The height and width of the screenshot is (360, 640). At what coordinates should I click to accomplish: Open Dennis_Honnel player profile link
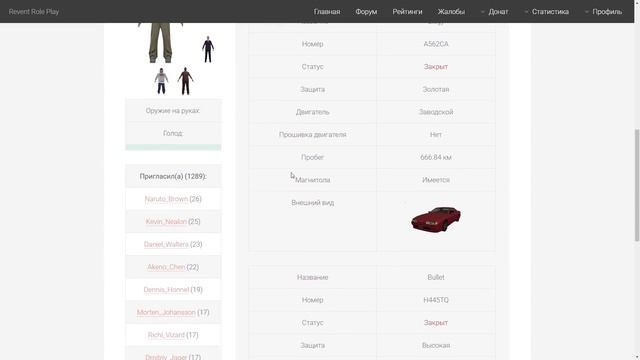click(x=166, y=289)
